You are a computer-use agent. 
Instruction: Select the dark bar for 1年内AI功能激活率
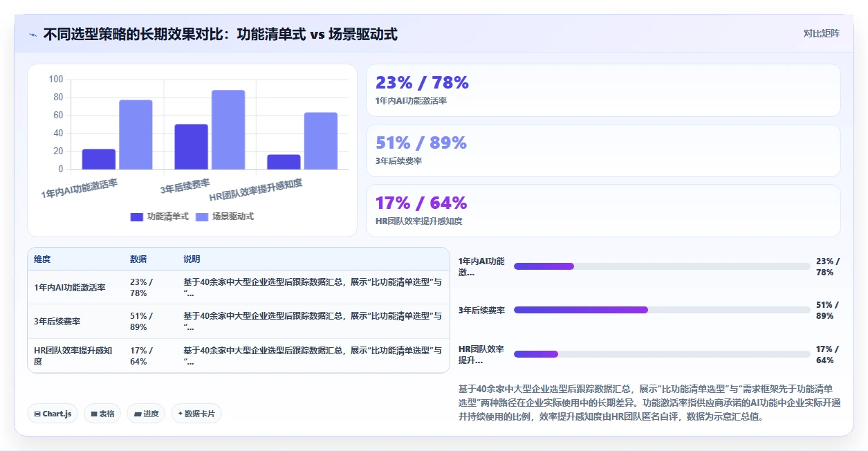(x=99, y=159)
